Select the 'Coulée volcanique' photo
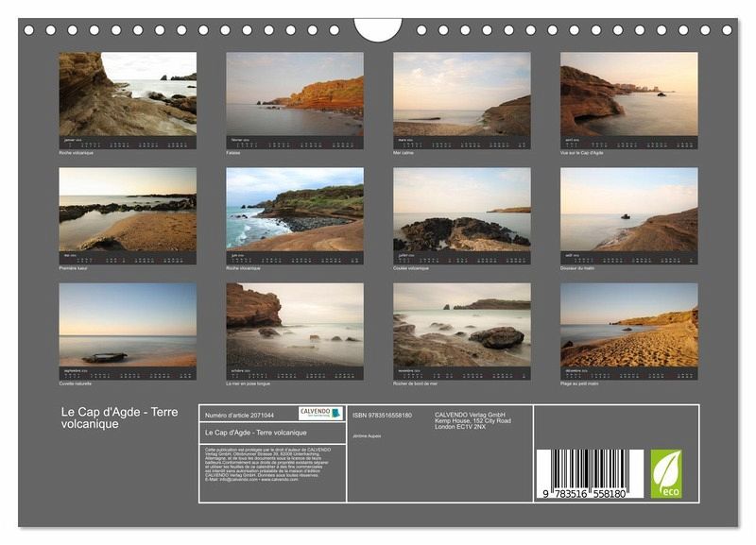This screenshot has height=545, width=756. (462, 209)
